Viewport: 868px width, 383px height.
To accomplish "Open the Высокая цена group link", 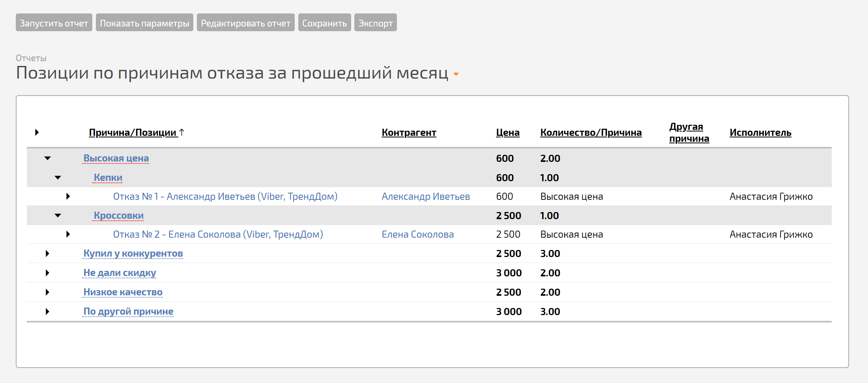I will (x=116, y=158).
